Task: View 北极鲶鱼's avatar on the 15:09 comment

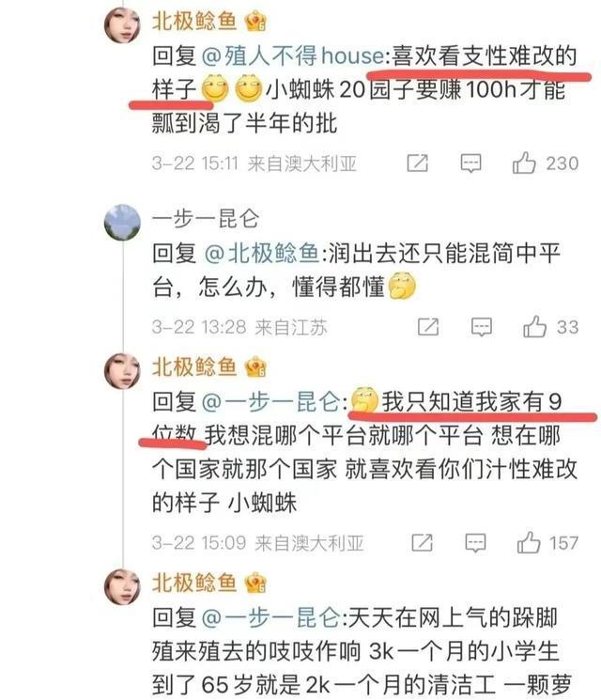Action: click(x=122, y=370)
